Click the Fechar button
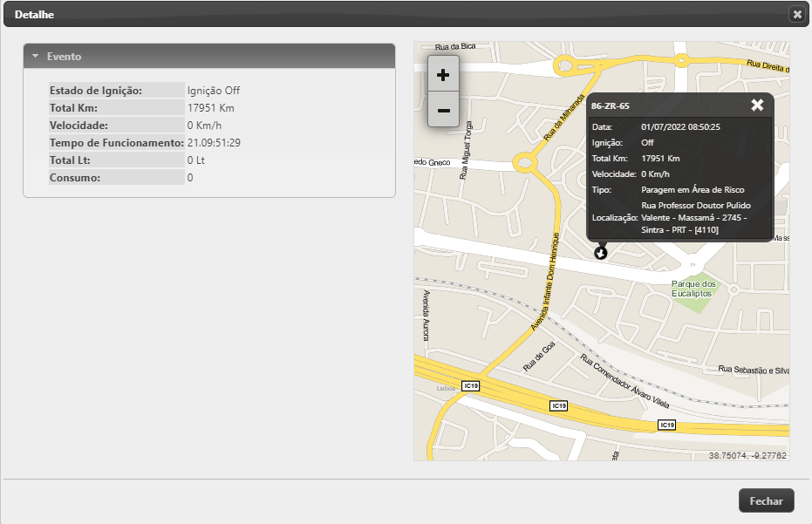The height and width of the screenshot is (524, 812). [766, 500]
